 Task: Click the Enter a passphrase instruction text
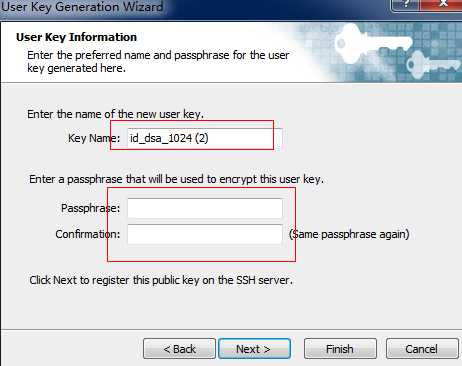pos(176,179)
